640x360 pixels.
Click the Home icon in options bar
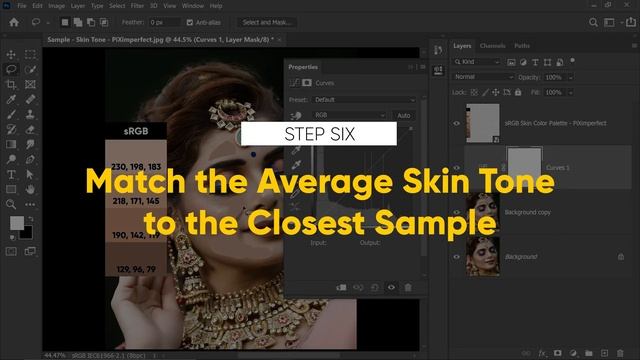[x=14, y=22]
